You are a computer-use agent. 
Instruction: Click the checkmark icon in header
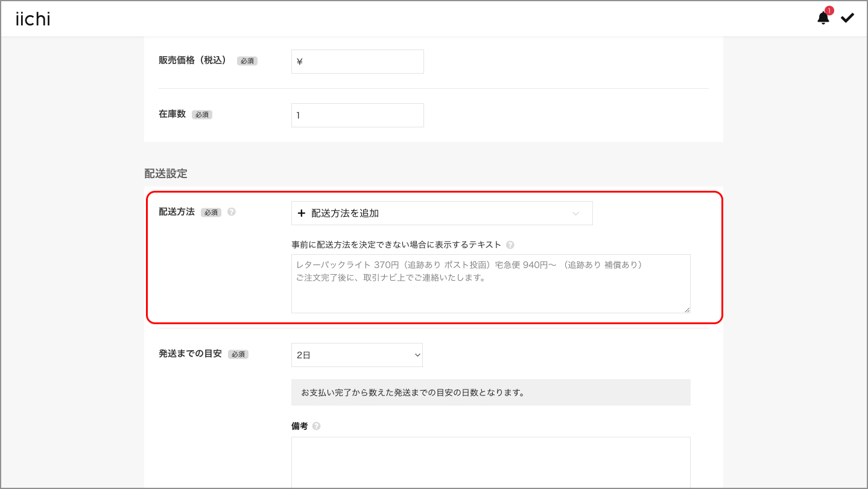847,18
